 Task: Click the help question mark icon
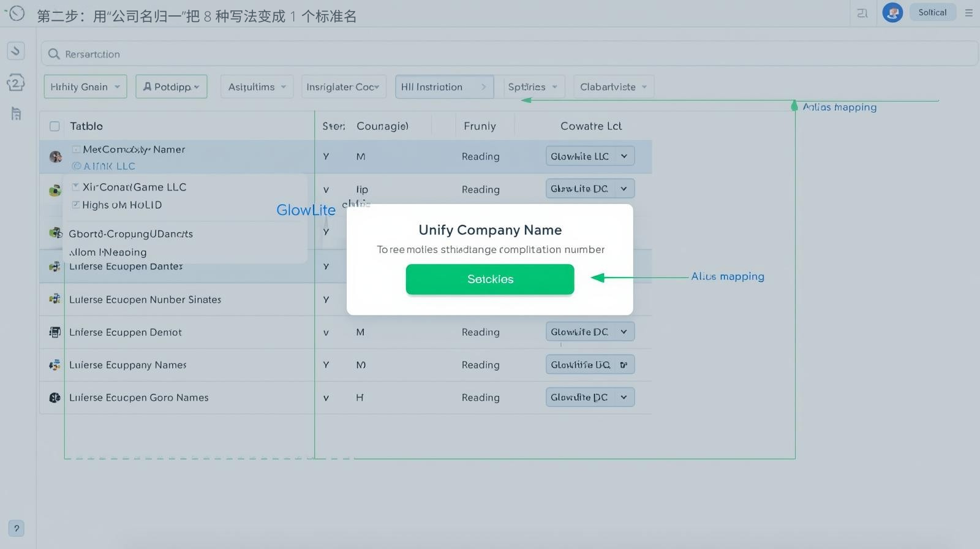(17, 528)
